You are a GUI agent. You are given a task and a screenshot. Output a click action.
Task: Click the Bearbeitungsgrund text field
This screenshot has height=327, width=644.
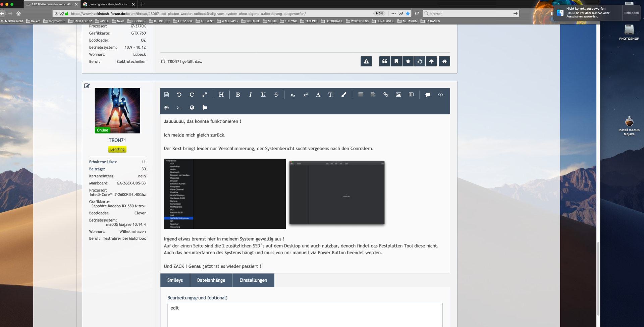[305, 315]
